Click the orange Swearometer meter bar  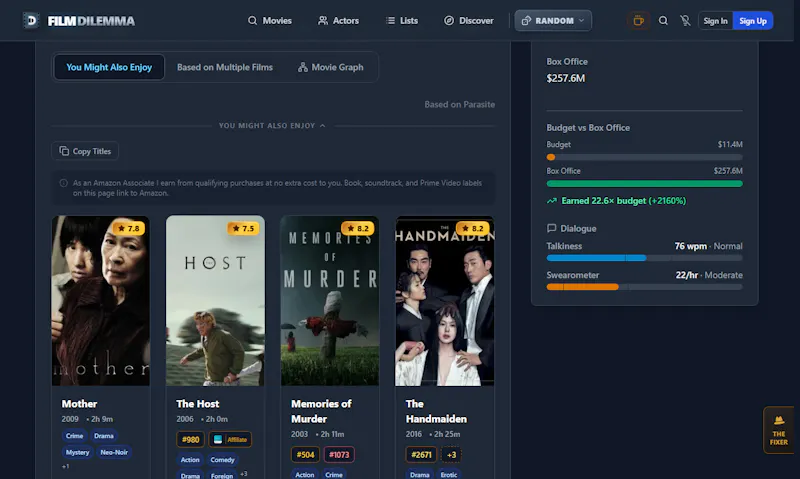[644, 287]
